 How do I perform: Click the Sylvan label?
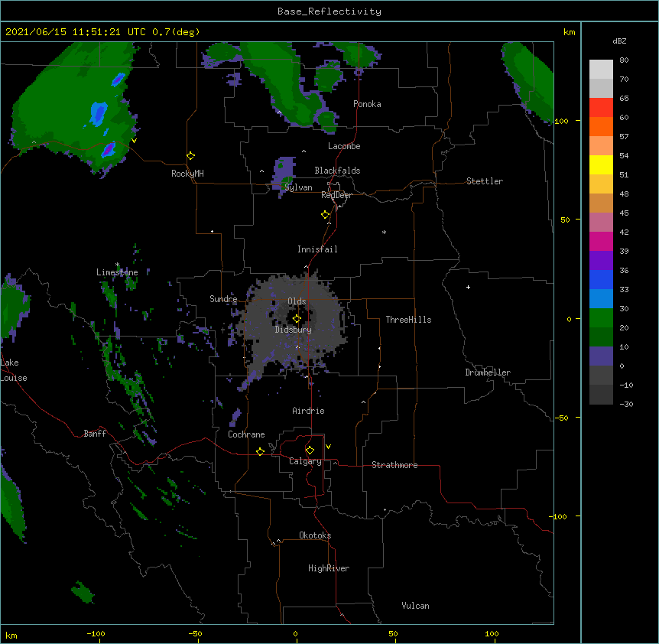(x=298, y=187)
